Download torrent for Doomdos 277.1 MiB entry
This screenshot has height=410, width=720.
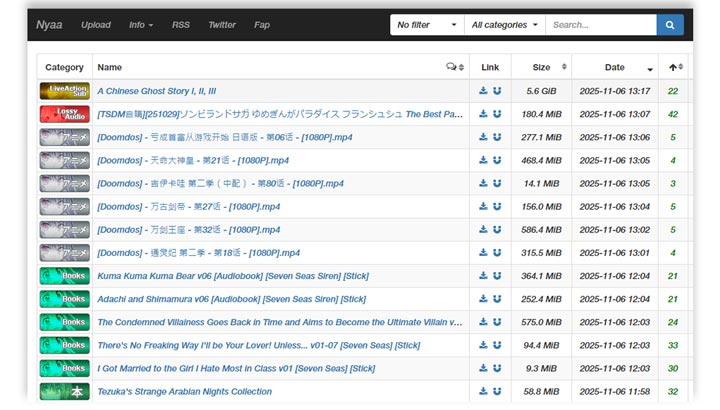(x=483, y=137)
